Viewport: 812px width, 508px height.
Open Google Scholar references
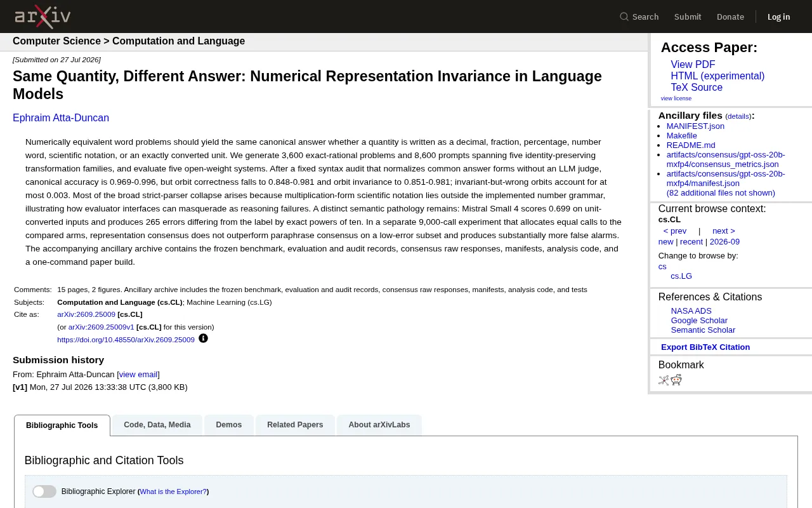[699, 321]
